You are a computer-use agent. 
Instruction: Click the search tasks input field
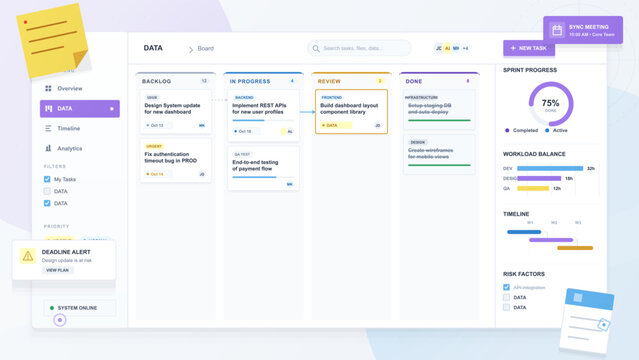click(359, 48)
